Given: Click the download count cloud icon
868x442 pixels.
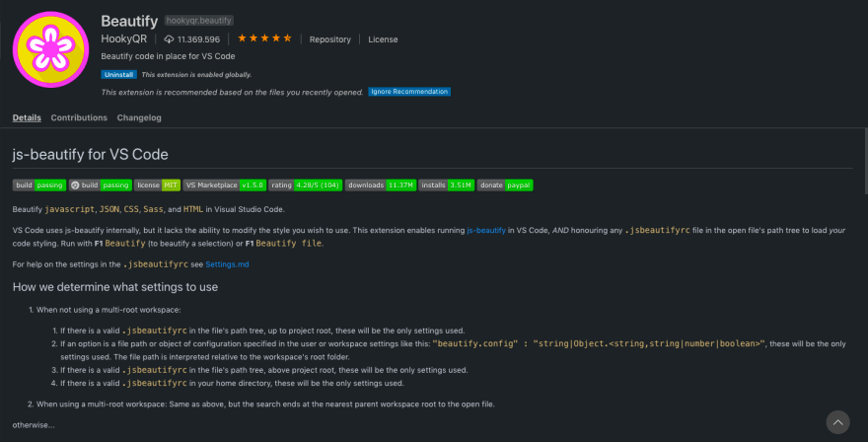Looking at the screenshot, I should tap(169, 39).
